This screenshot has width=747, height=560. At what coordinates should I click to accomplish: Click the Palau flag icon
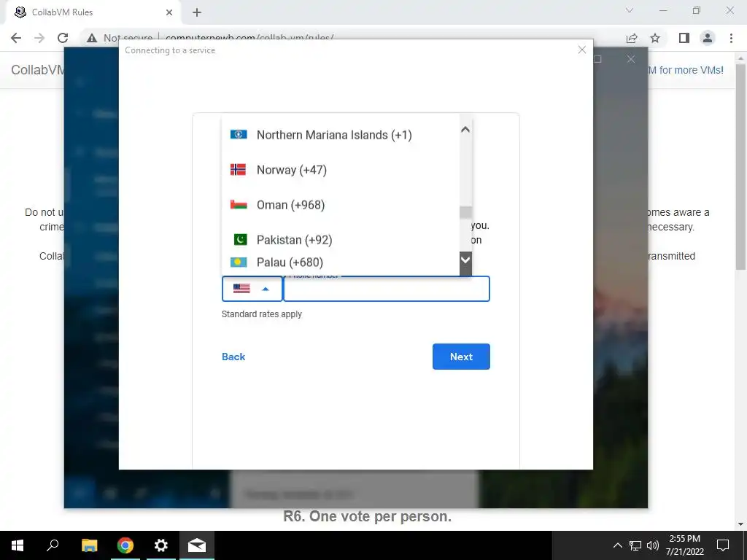click(x=239, y=262)
